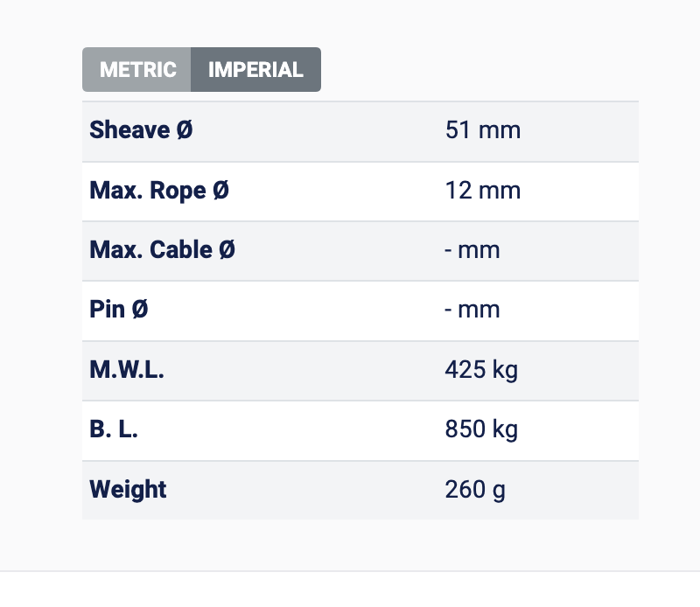Viewport: 700px width, 607px height.
Task: Click the M.W.L. row label
Action: point(127,370)
